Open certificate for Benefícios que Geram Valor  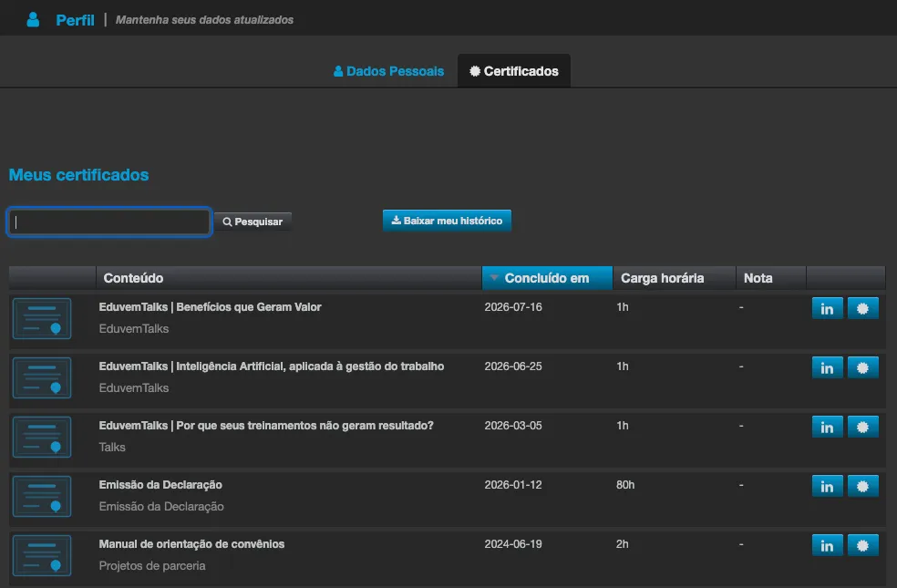(x=862, y=309)
